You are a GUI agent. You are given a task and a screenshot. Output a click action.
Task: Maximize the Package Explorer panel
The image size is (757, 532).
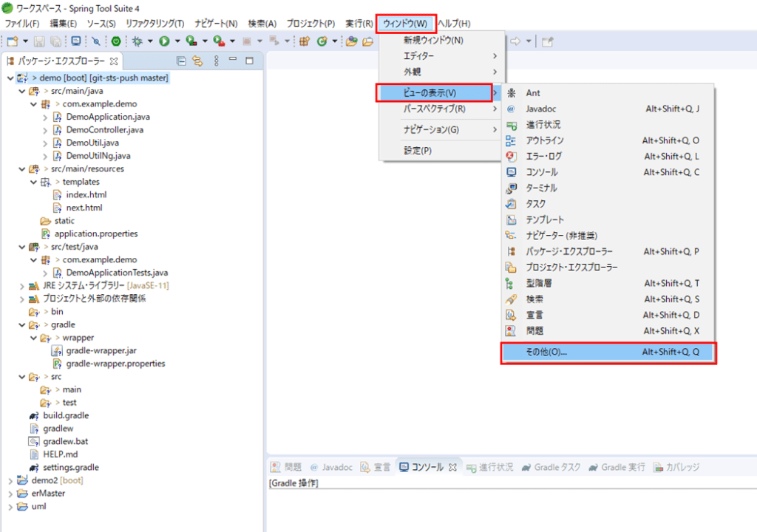(249, 61)
